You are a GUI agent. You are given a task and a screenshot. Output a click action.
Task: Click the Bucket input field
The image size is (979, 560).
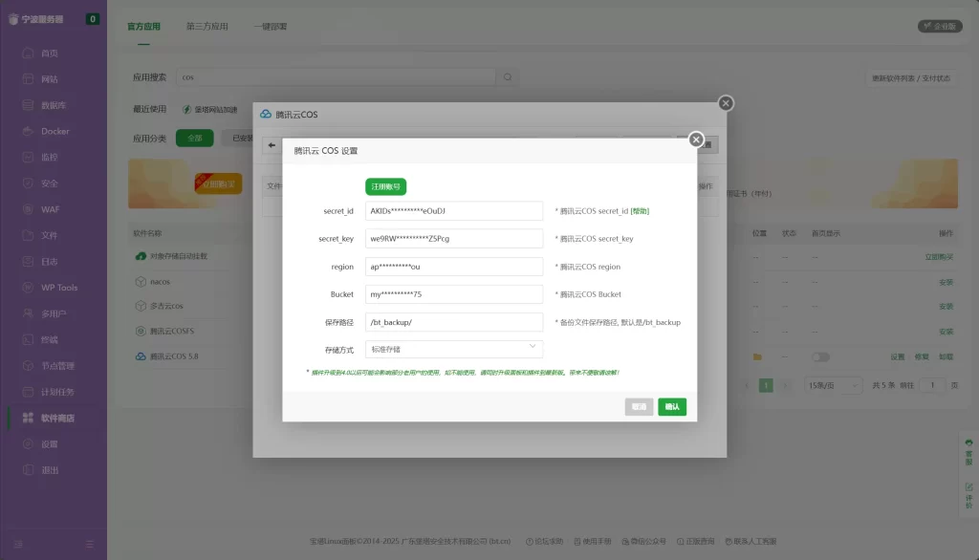coord(453,294)
